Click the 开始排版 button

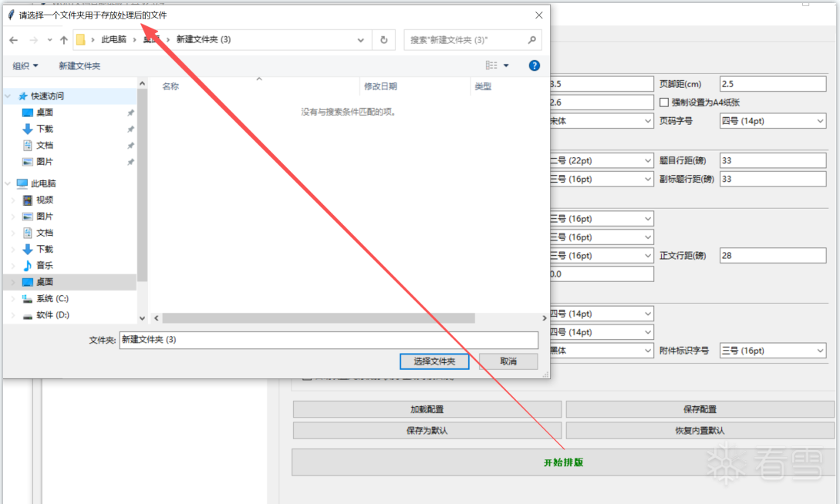[562, 462]
